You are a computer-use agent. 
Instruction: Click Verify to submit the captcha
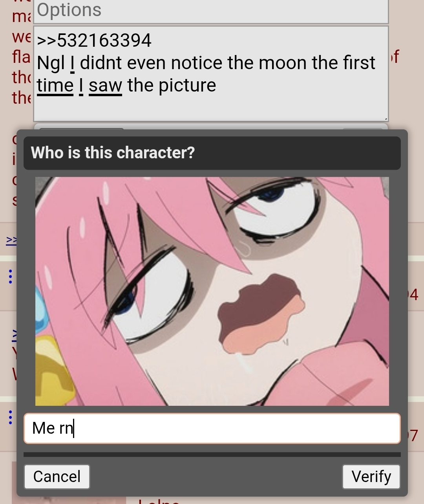tap(371, 477)
